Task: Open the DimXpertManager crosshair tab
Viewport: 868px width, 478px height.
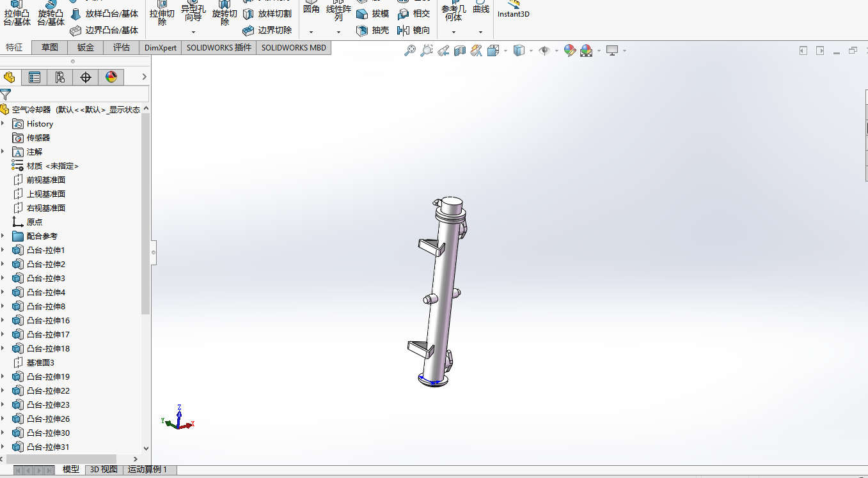Action: tap(86, 77)
